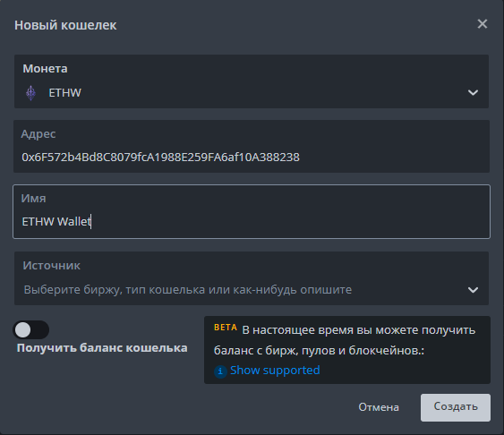
Task: Click the Имя field label
Action: pos(33,198)
